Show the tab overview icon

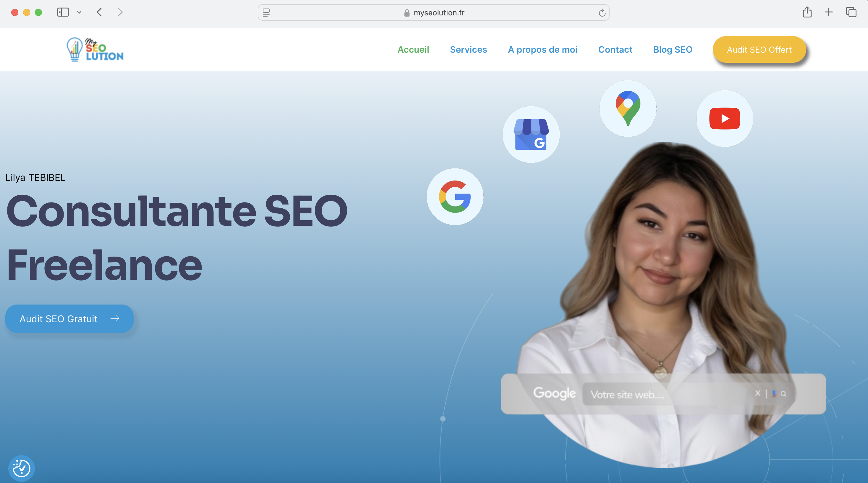click(x=851, y=12)
